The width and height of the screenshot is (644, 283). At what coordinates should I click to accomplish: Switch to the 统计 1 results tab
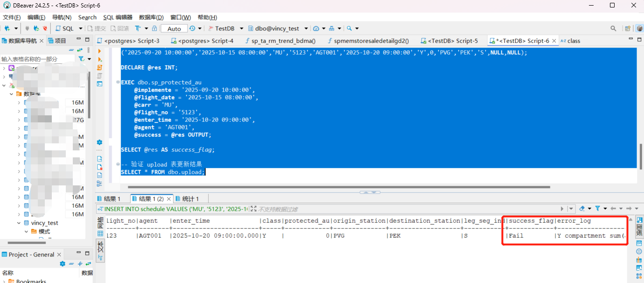(186, 198)
